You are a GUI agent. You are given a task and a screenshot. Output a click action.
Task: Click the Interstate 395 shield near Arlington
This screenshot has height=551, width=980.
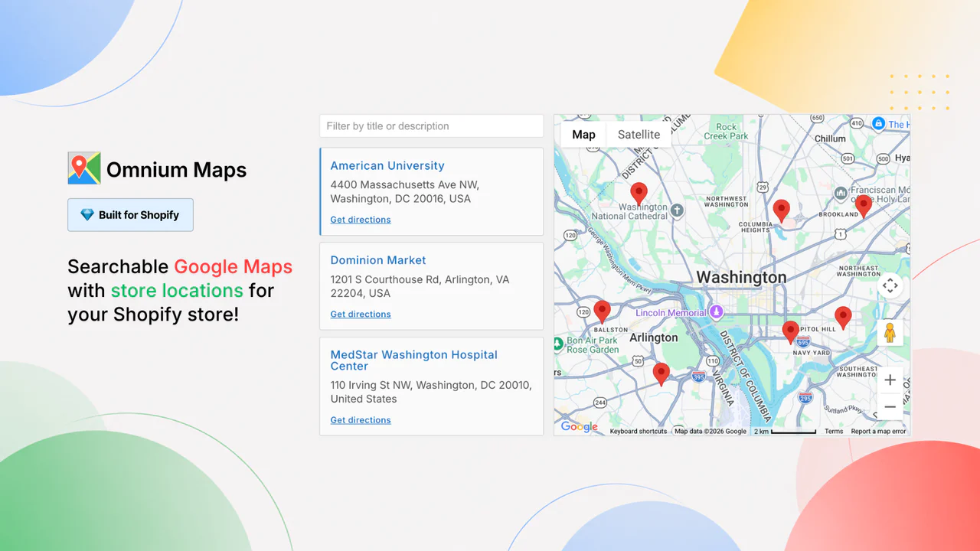click(x=697, y=376)
